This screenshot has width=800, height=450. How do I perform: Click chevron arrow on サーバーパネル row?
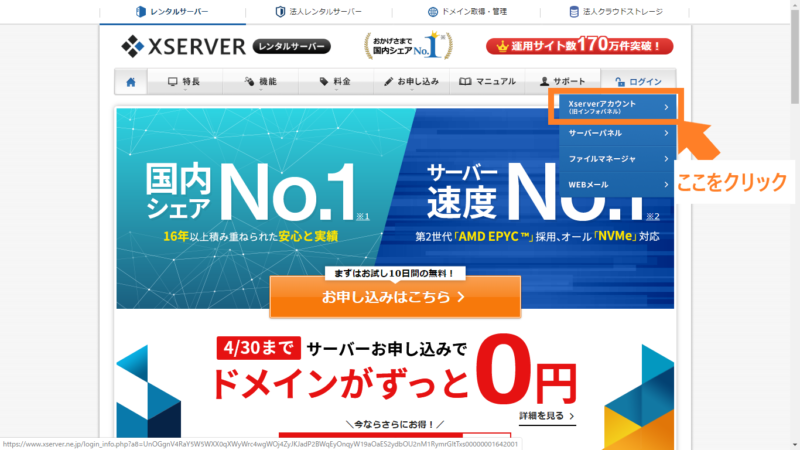click(666, 133)
